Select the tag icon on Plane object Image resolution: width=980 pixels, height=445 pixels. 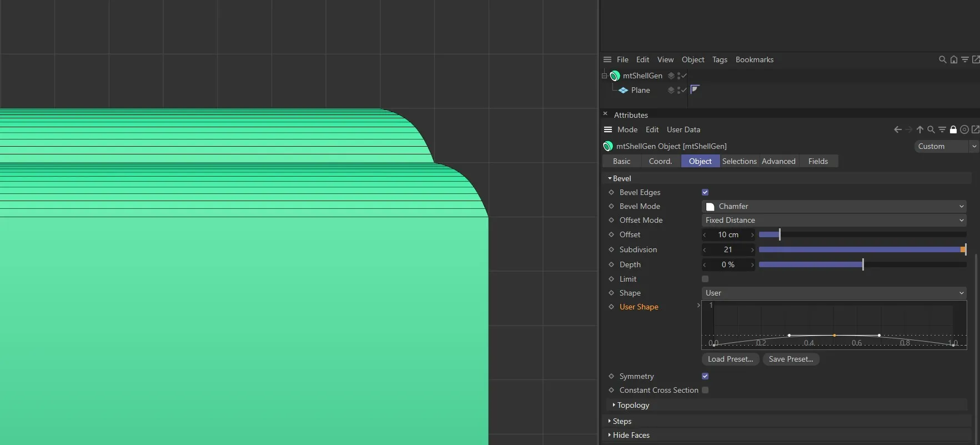click(695, 89)
